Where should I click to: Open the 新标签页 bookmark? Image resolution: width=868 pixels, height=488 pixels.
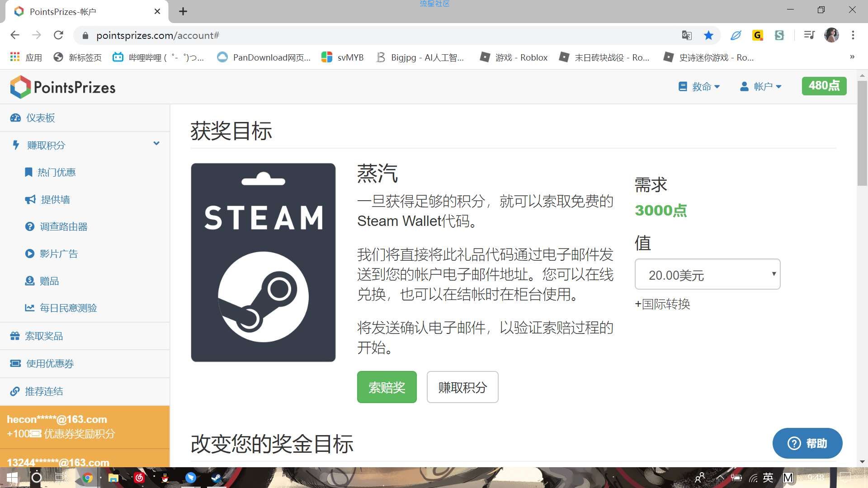77,57
